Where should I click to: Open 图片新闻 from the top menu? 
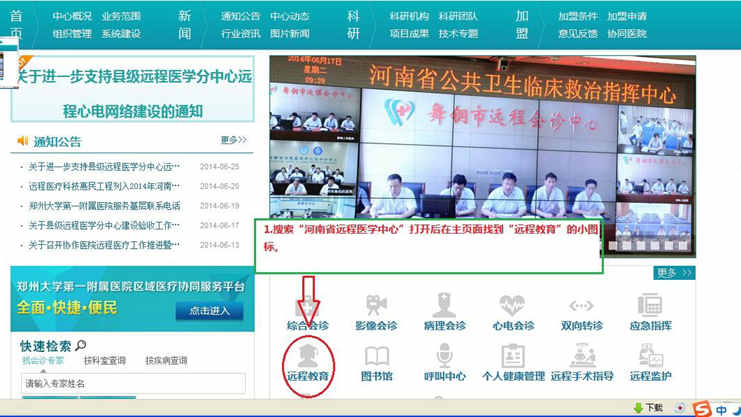pos(290,34)
